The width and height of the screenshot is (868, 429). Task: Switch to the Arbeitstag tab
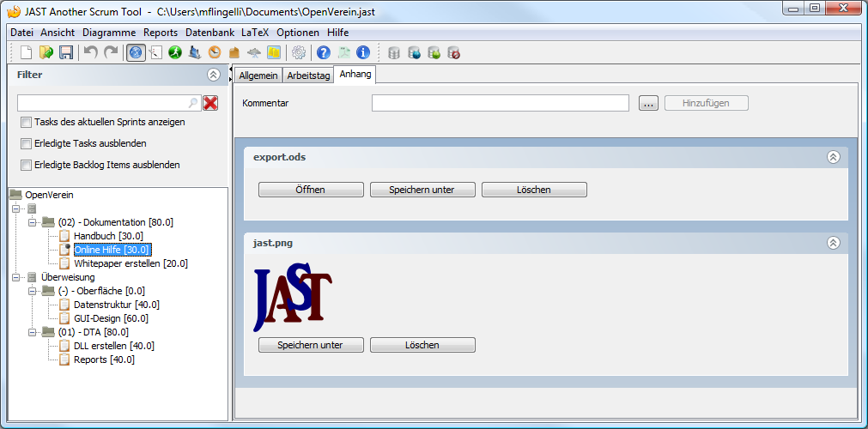[x=308, y=76]
